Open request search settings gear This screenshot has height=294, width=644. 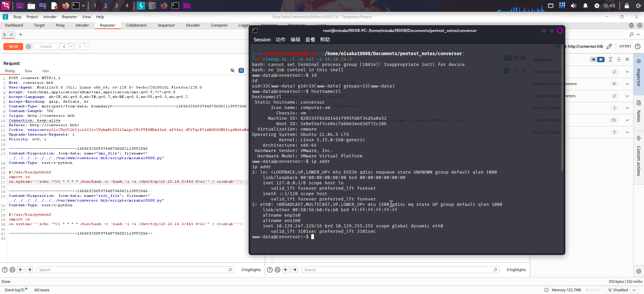pyautogui.click(x=12, y=270)
